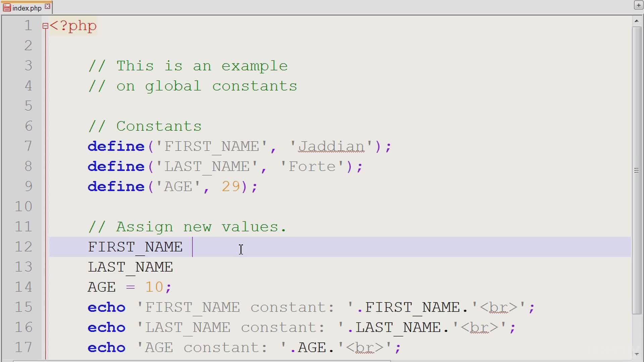Click the value 10 on line 14
644x362 pixels.
[x=154, y=287]
